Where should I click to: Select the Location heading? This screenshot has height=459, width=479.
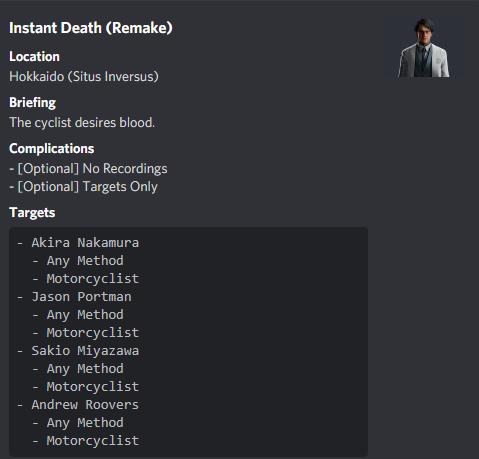point(34,56)
